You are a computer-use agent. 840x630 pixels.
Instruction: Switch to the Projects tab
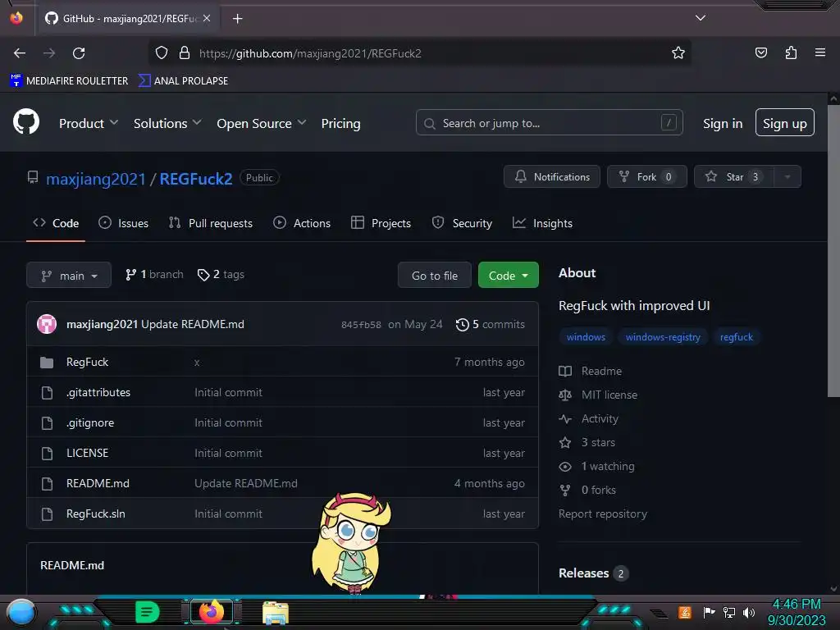tap(381, 223)
